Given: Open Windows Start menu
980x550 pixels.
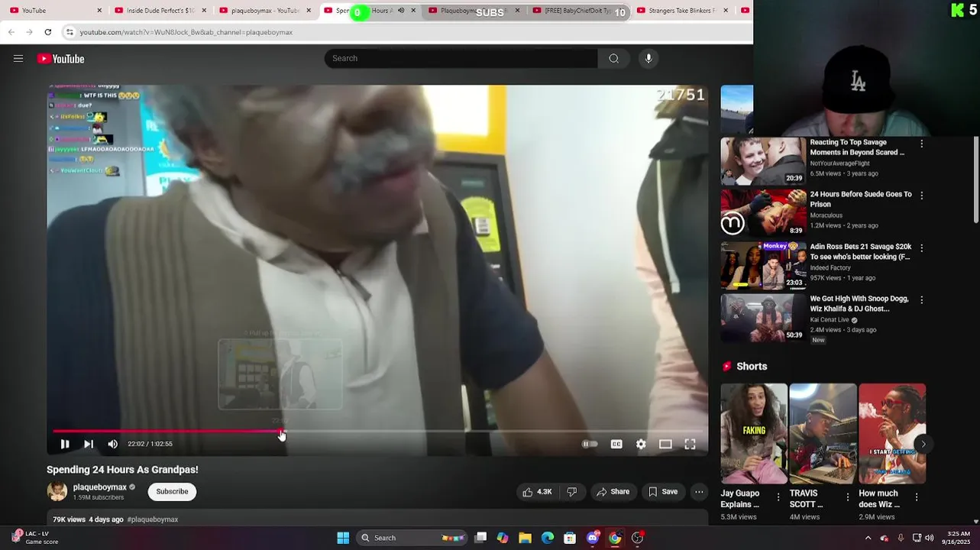Looking at the screenshot, I should pyautogui.click(x=343, y=538).
